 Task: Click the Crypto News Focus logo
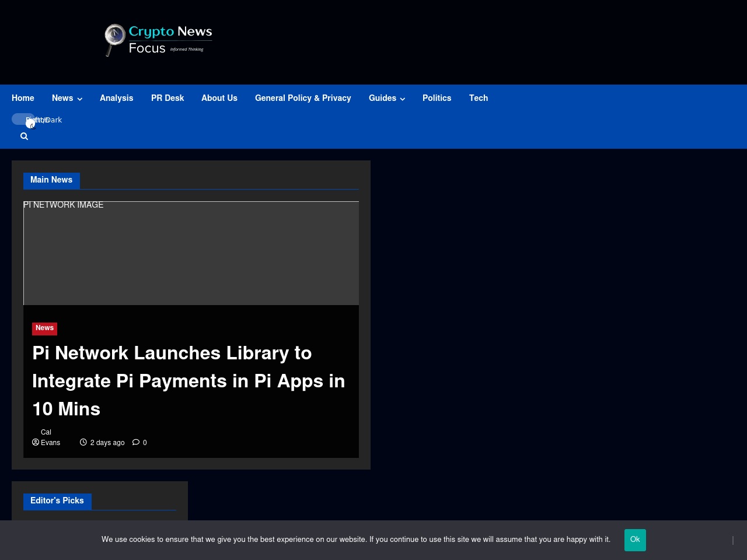tap(158, 40)
